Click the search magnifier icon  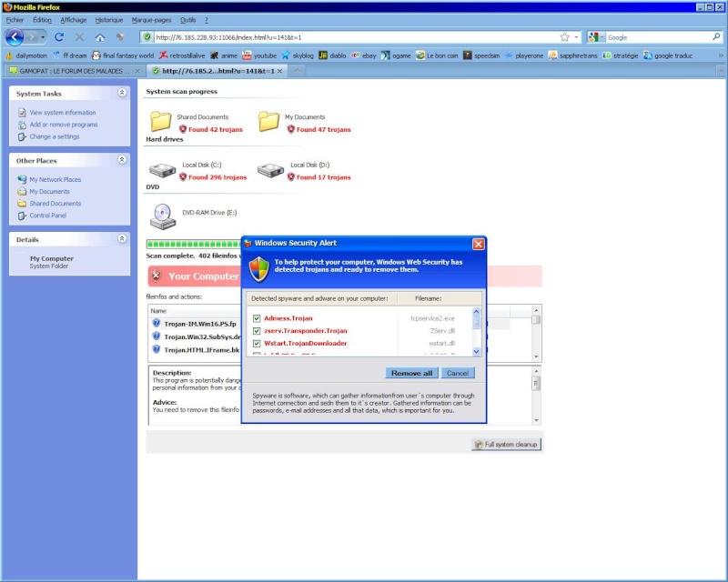(716, 36)
